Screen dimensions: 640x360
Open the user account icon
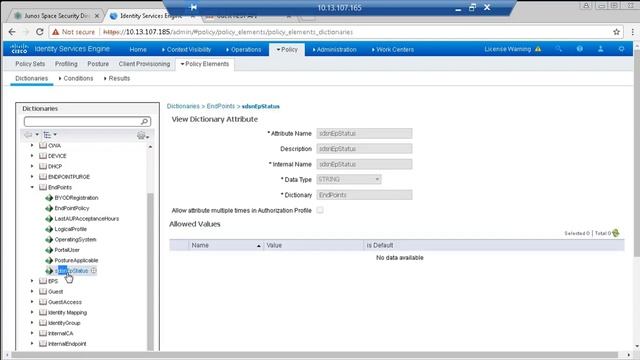click(x=600, y=49)
